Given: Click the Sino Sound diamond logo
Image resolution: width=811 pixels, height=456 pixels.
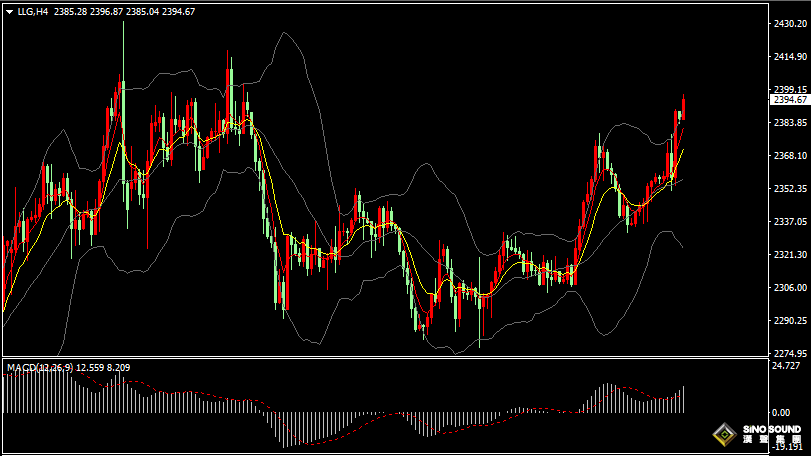Looking at the screenshot, I should 727,435.
